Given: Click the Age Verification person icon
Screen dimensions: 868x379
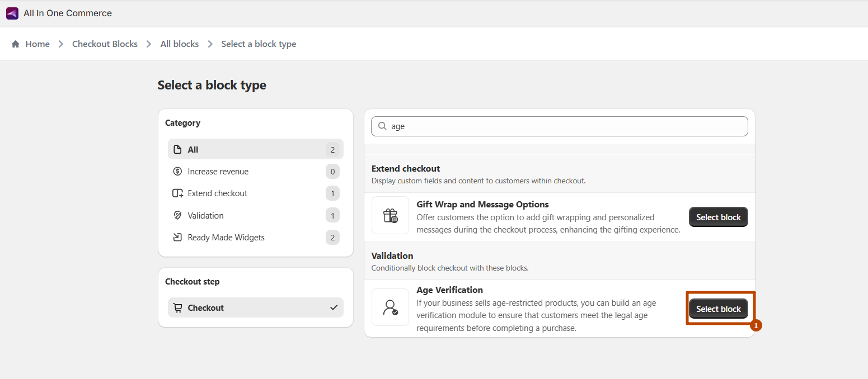Looking at the screenshot, I should 390,307.
